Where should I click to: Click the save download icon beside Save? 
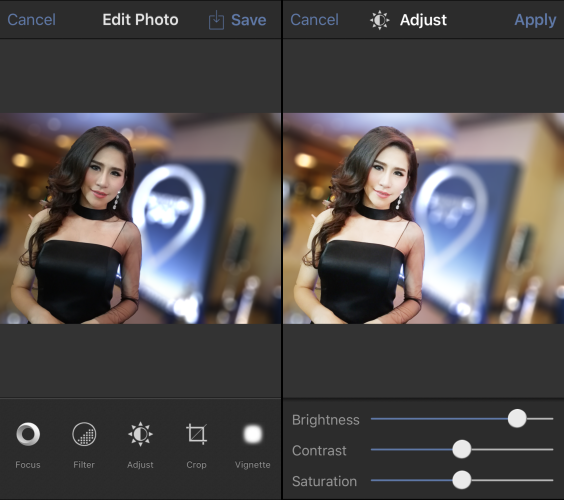pyautogui.click(x=216, y=20)
